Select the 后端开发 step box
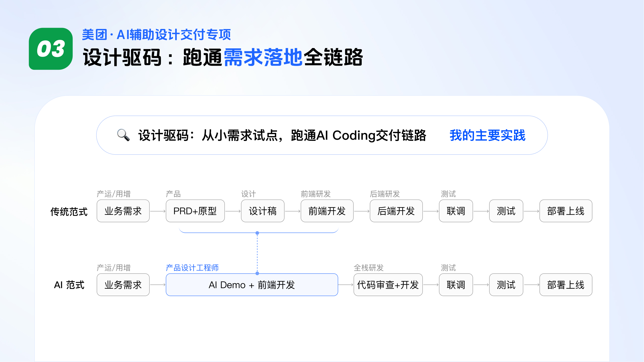The width and height of the screenshot is (644, 362). tap(396, 211)
